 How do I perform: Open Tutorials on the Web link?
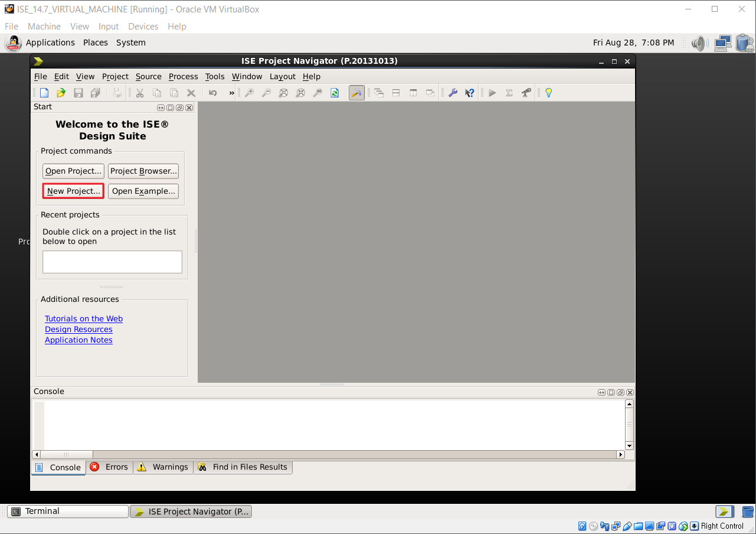[x=84, y=318]
